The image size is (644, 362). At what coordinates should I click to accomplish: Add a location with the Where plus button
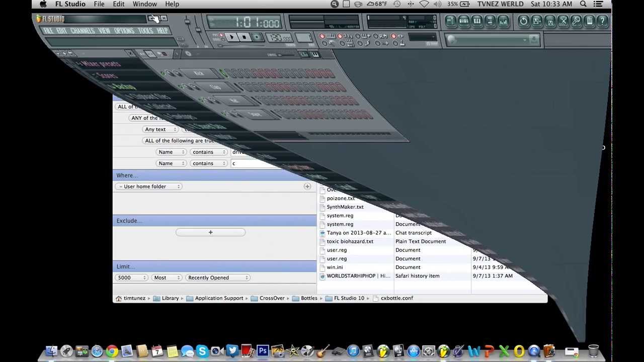[307, 187]
